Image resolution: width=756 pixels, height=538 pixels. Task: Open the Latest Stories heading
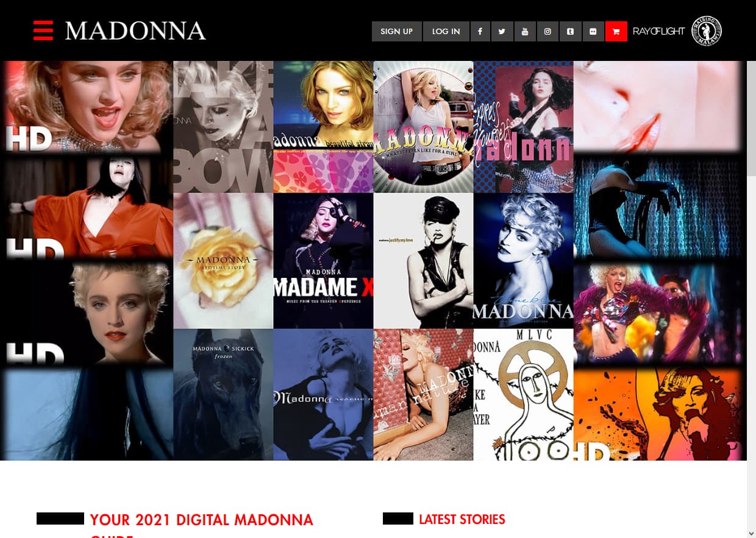(462, 520)
